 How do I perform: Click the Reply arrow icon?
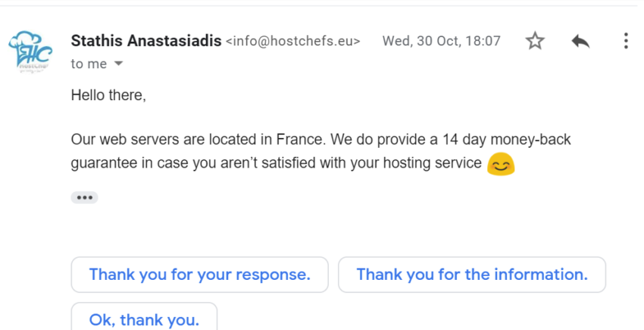(580, 41)
